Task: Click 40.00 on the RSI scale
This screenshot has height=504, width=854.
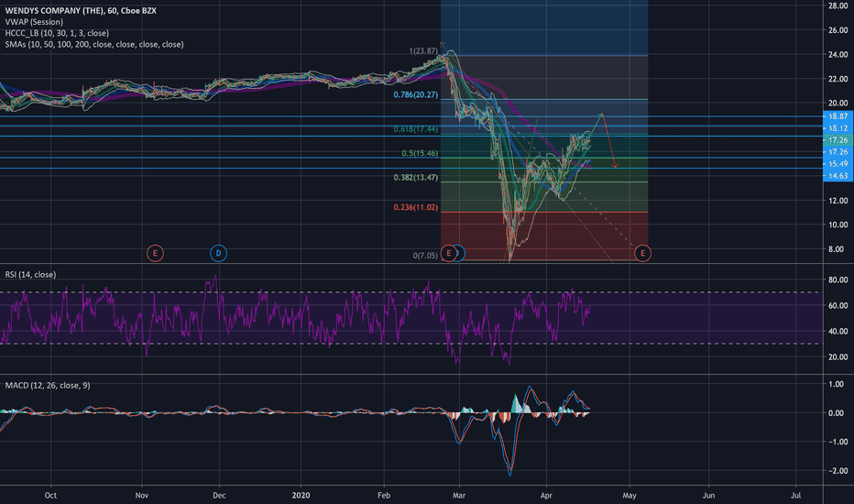Action: [838, 332]
